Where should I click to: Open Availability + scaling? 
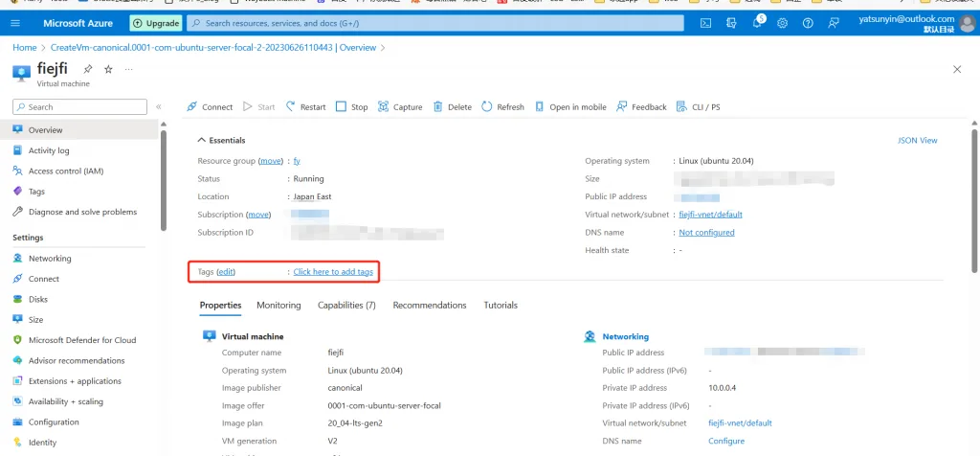pos(66,401)
